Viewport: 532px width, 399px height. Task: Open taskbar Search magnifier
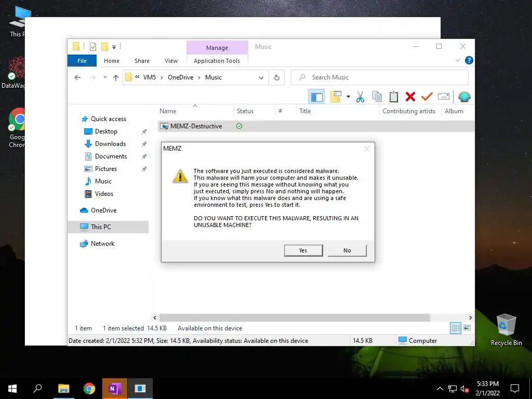click(37, 389)
